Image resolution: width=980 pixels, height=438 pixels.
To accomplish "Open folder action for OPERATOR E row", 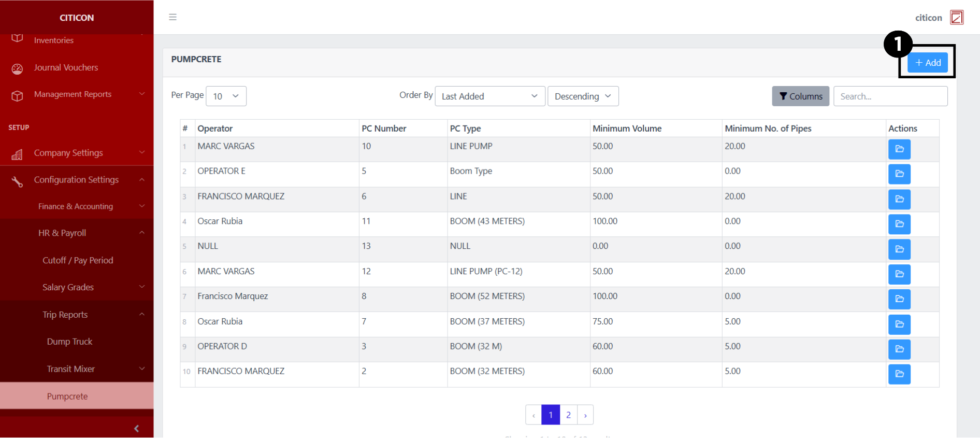I will (x=899, y=174).
